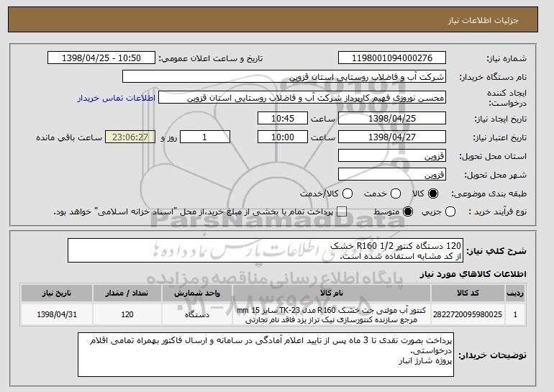This screenshot has height=392, width=554.
Task: Click the buyer notes text area
Action: [265, 355]
